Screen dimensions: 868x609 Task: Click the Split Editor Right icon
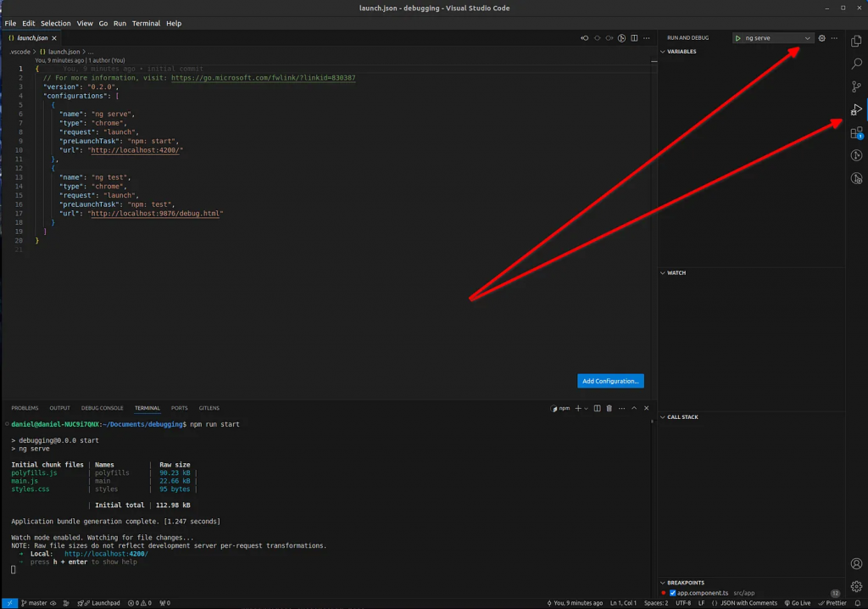coord(634,38)
